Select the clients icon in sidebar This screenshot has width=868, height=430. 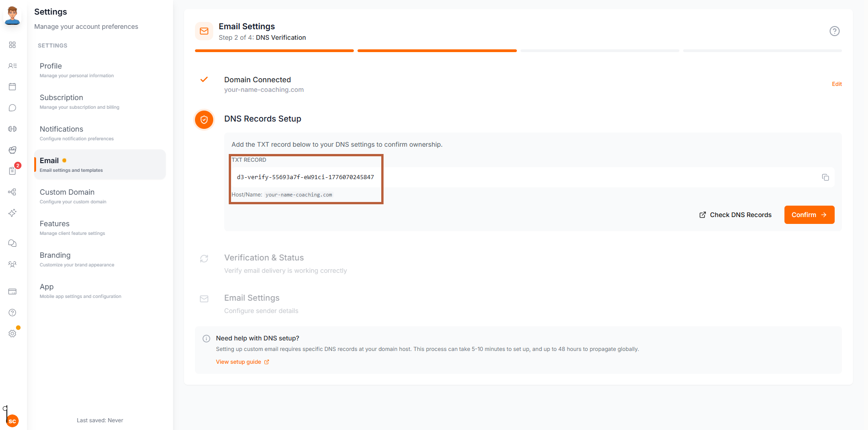pos(12,66)
